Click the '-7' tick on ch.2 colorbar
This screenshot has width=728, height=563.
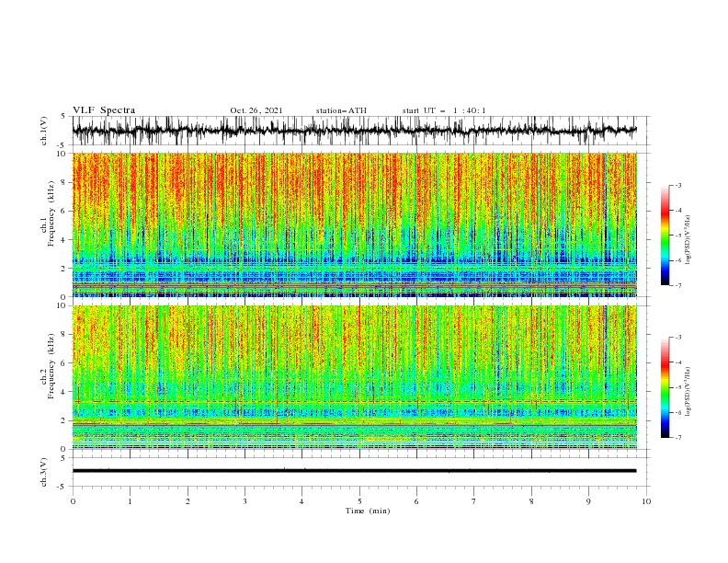pyautogui.click(x=677, y=438)
